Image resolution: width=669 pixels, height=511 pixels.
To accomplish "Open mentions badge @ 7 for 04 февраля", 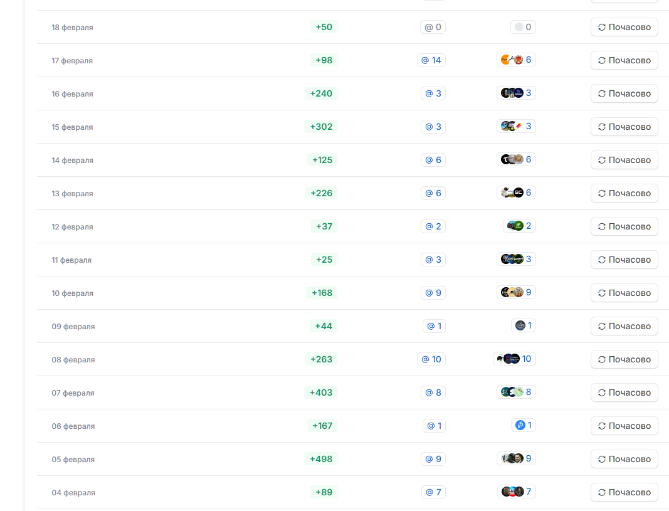I will coord(433,493).
